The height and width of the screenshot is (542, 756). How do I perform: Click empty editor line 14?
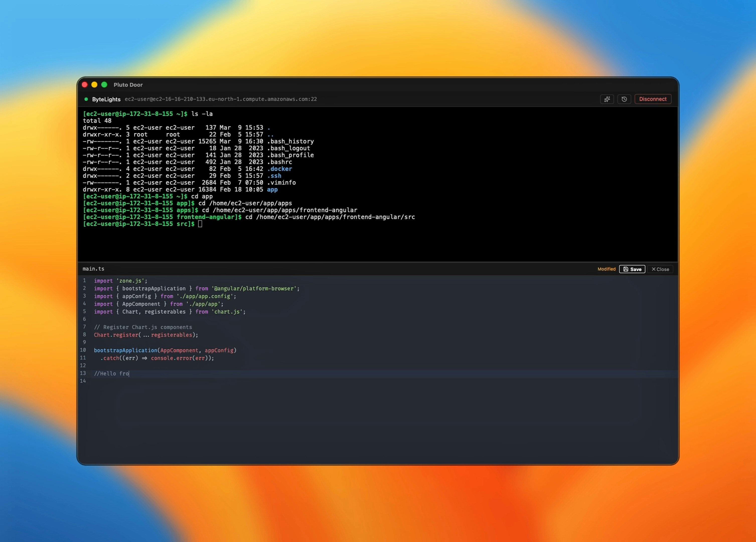click(x=200, y=381)
